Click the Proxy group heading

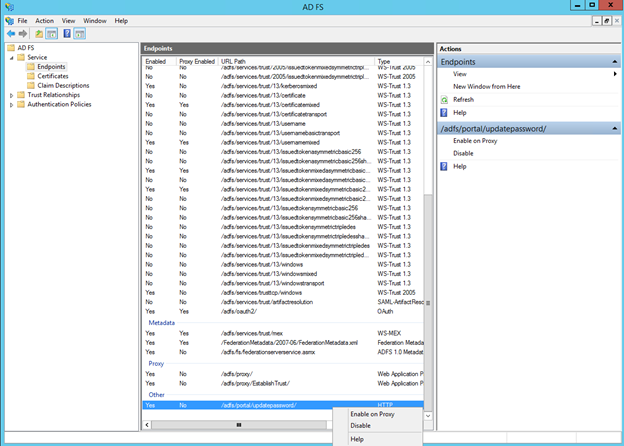[x=156, y=364]
